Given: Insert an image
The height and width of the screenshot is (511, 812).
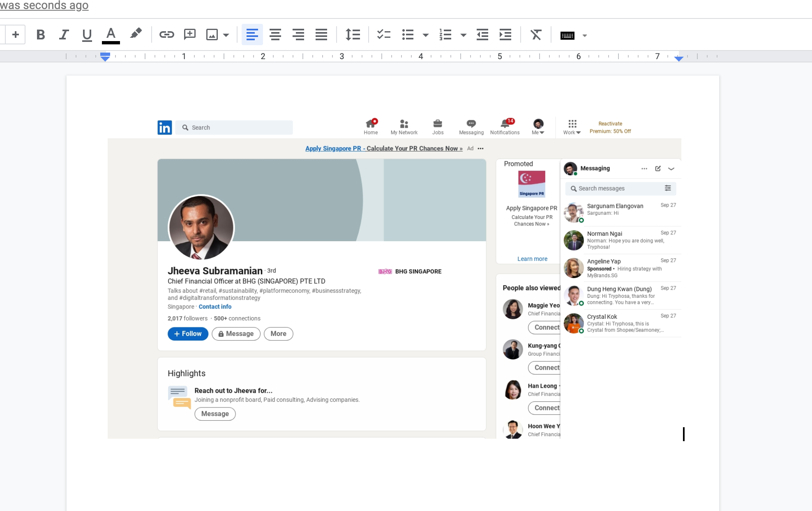Looking at the screenshot, I should click(212, 35).
